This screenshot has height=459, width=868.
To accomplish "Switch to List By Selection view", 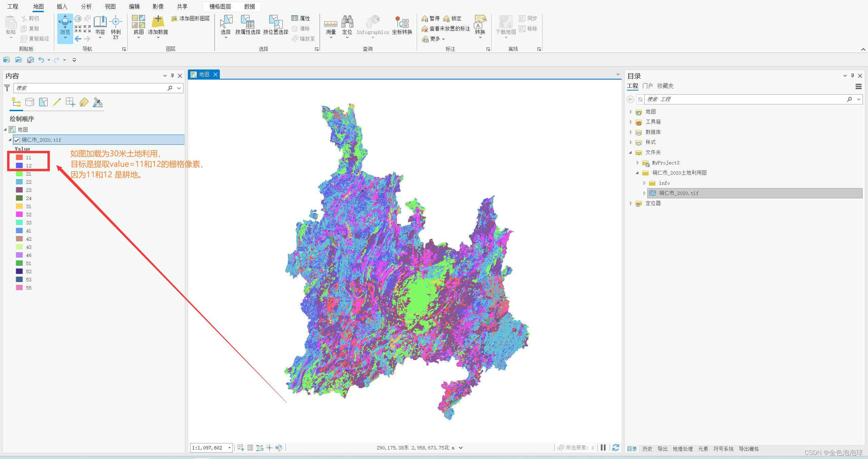I will pyautogui.click(x=43, y=102).
